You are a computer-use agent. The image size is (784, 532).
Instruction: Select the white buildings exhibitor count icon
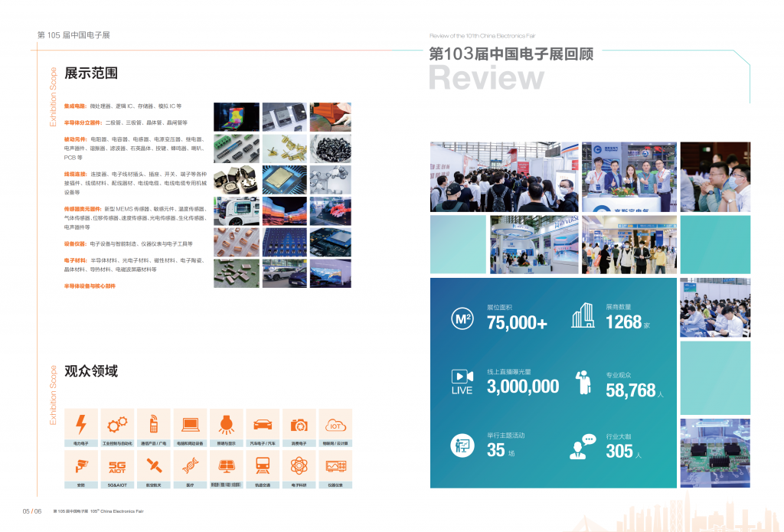[583, 315]
